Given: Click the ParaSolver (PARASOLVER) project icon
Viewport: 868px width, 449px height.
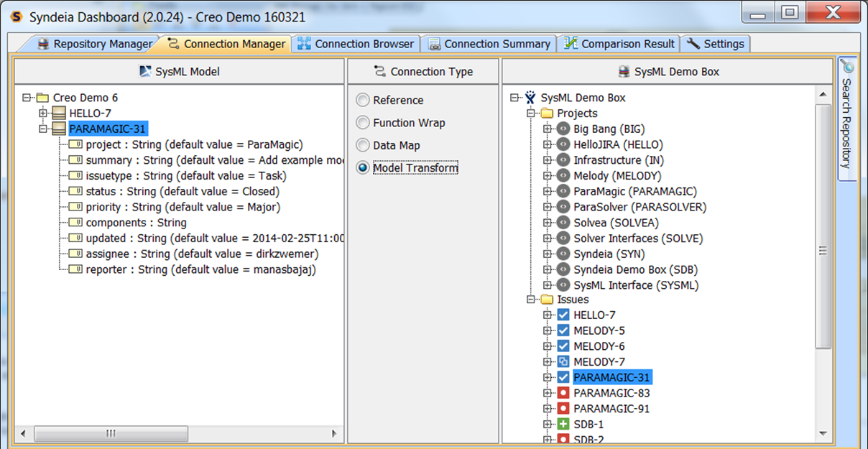Looking at the screenshot, I should click(x=563, y=207).
